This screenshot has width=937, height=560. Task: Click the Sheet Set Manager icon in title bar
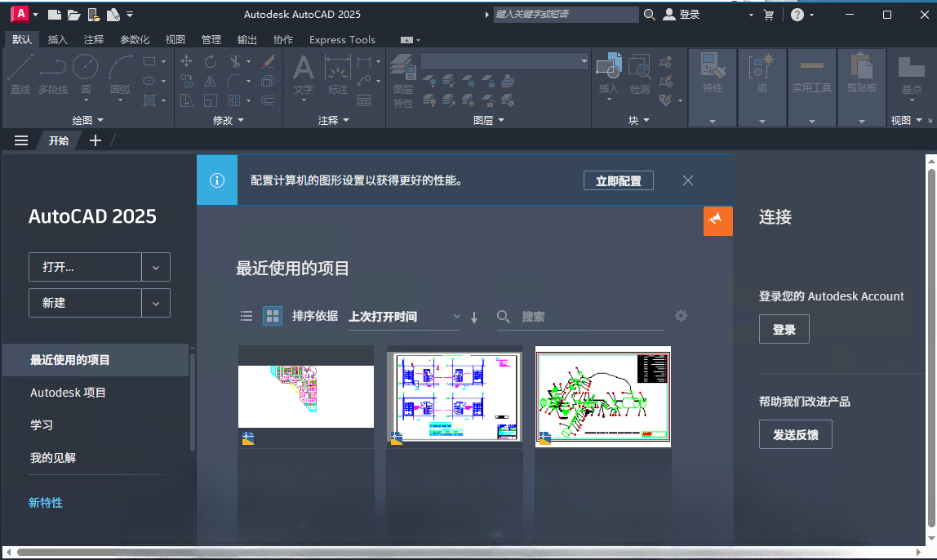tap(113, 15)
